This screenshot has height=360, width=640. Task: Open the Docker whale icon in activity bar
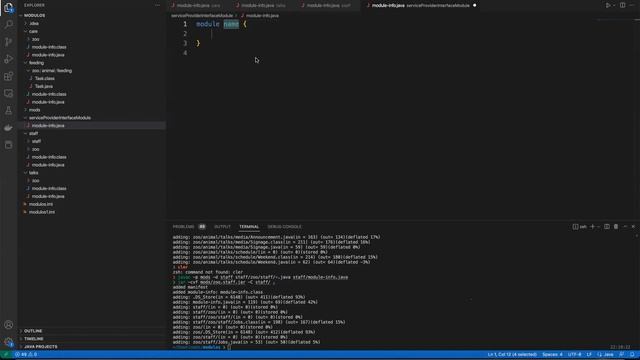tap(8, 128)
